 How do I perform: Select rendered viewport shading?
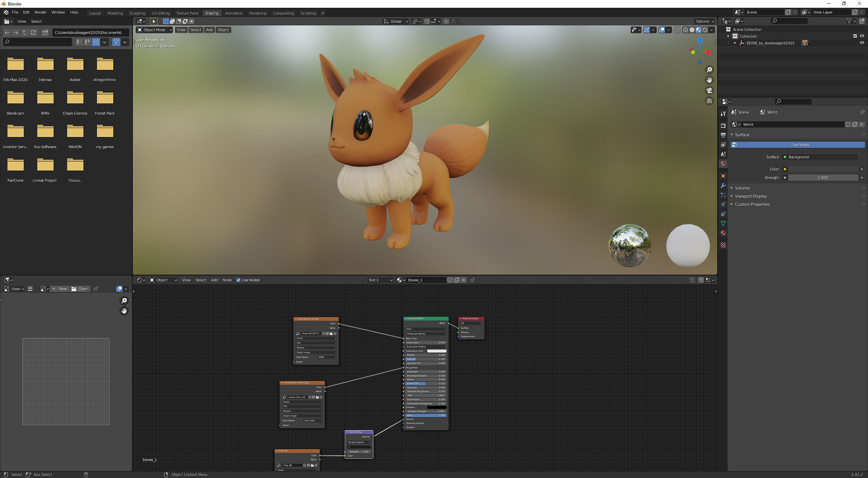[705, 30]
